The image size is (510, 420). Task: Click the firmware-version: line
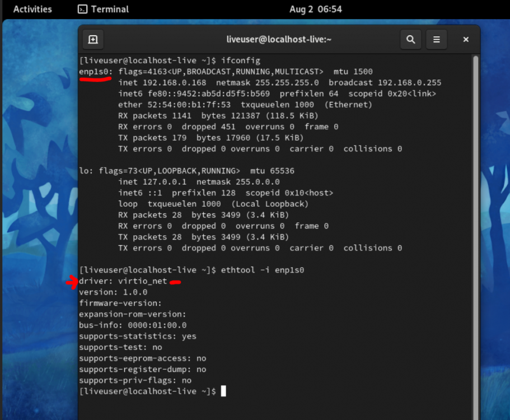tap(120, 303)
